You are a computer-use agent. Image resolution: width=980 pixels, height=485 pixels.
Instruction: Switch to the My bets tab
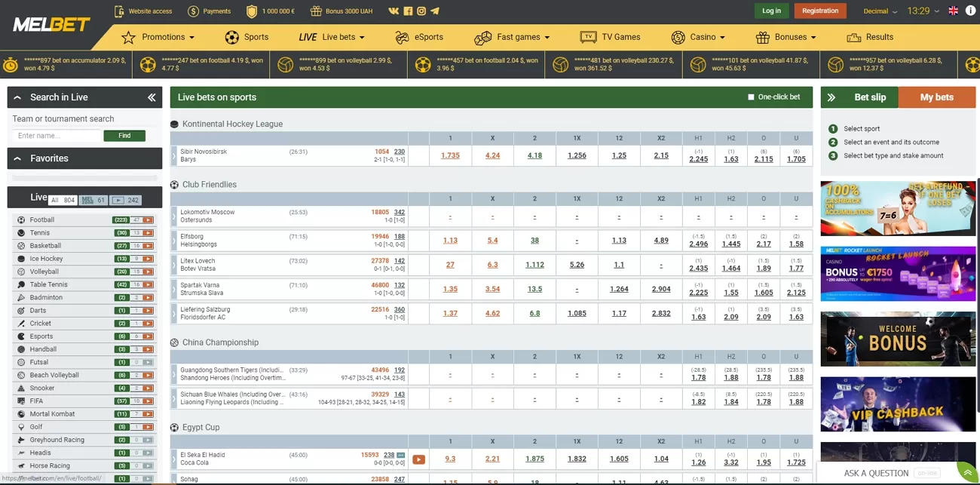937,97
